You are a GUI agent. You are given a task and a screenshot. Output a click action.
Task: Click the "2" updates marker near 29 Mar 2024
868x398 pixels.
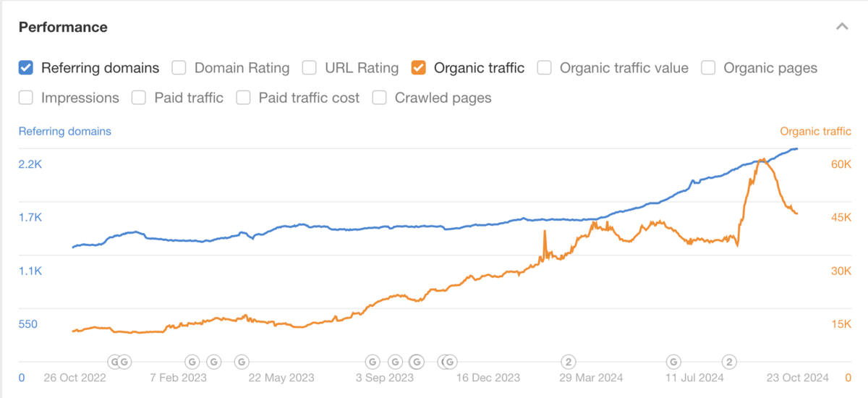point(569,361)
